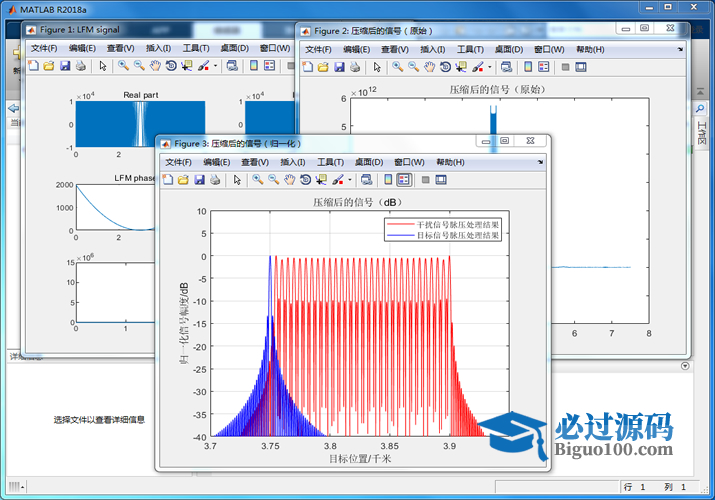
Task: Zoom In tool in Figure 2 toolbar
Action: tap(398, 67)
